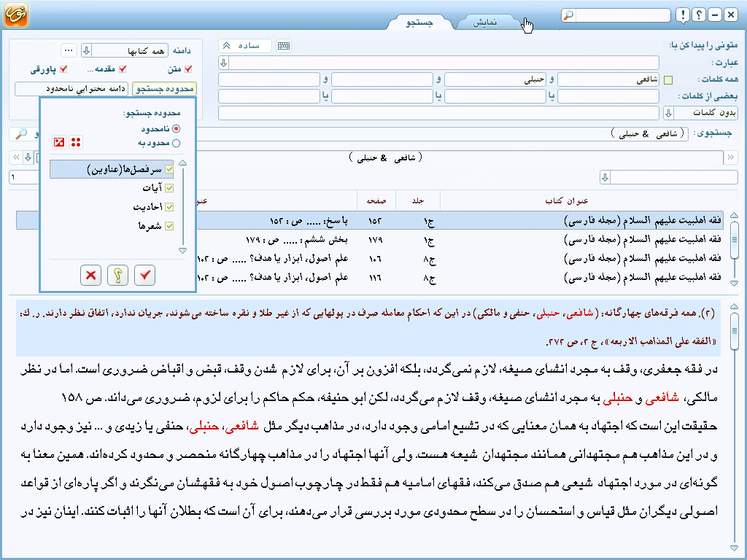This screenshot has width=747, height=560.
Task: Open the dropdown below the query bar
Action: [x=605, y=177]
